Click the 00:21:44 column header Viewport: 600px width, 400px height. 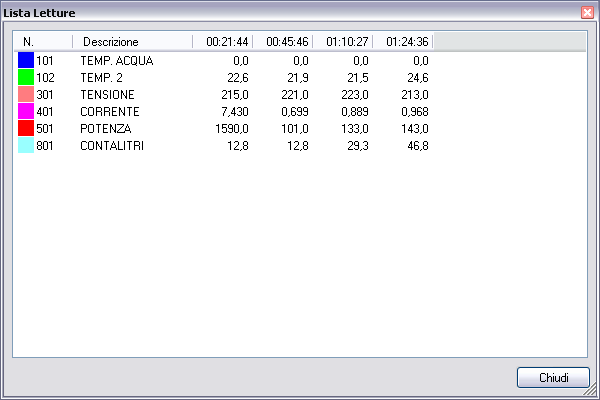(222, 42)
